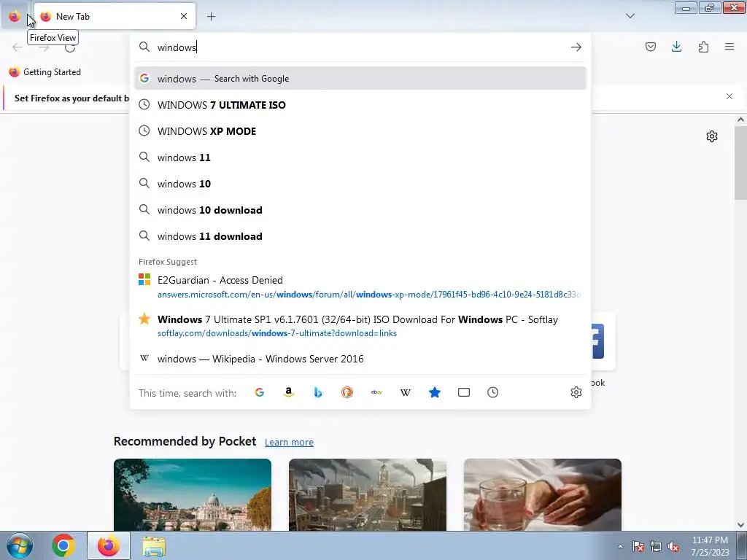This screenshot has width=747, height=560.
Task: Search in History clock icon
Action: coord(492,392)
